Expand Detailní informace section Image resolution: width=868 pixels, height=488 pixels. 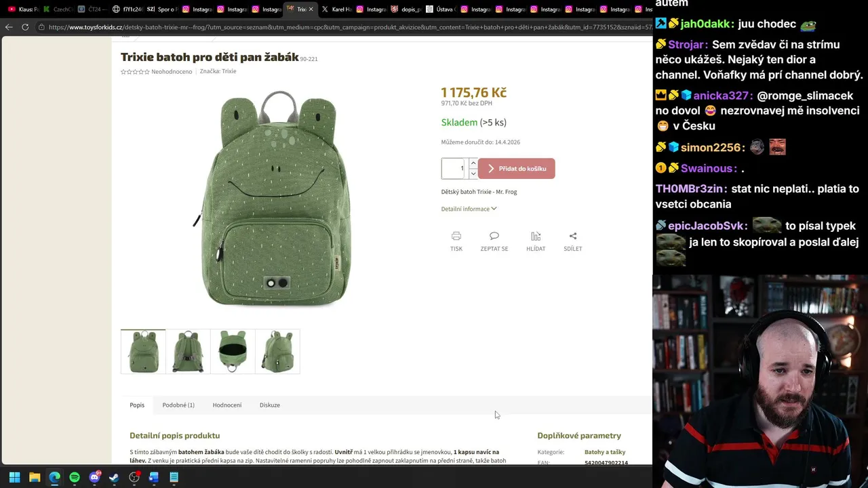[469, 209]
